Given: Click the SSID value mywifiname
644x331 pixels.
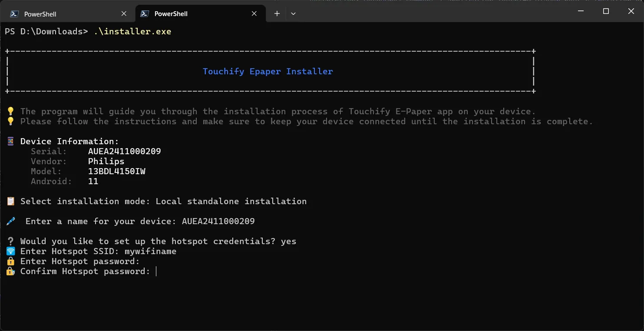Looking at the screenshot, I should 150,251.
